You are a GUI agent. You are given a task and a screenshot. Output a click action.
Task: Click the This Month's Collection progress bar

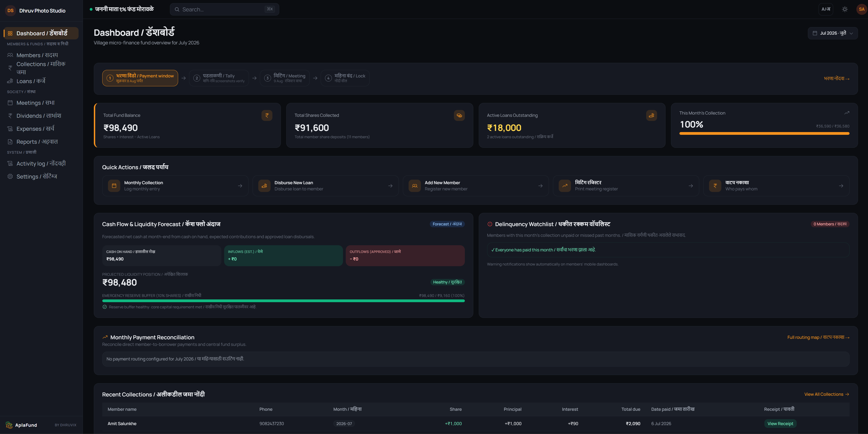[764, 133]
